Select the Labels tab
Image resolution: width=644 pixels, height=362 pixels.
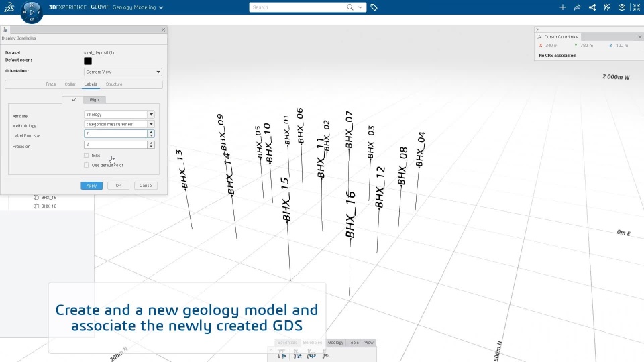(91, 84)
